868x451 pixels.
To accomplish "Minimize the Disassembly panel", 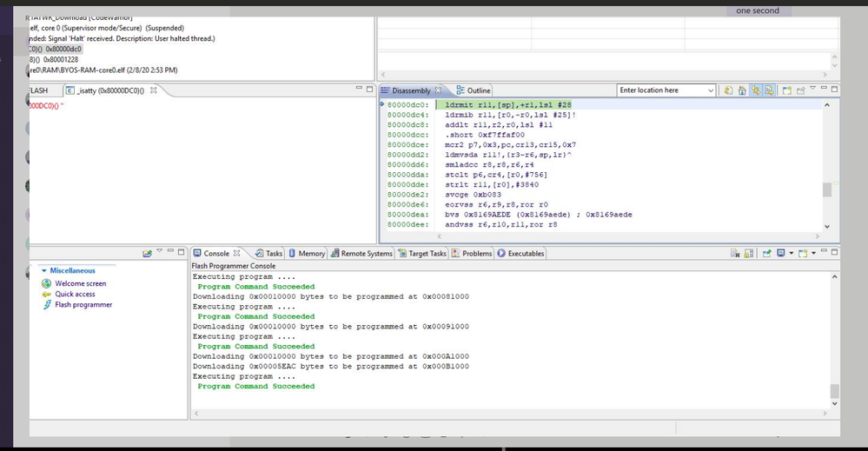I will coord(824,88).
